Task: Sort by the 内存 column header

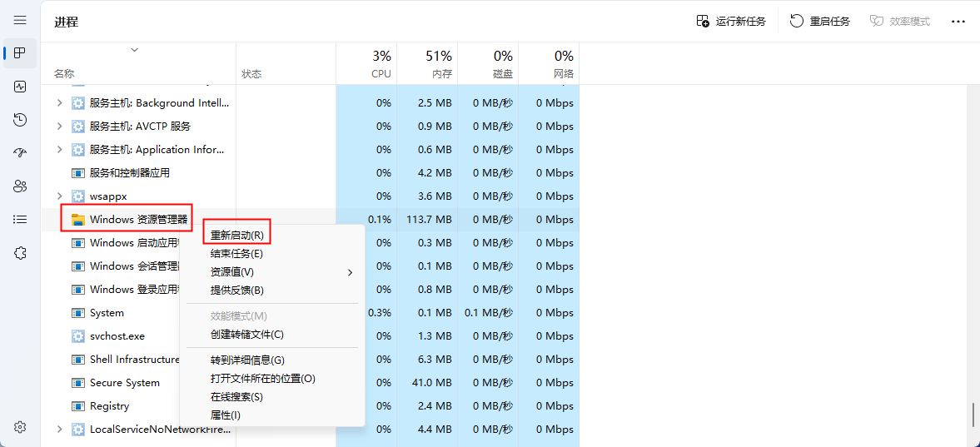Action: click(x=442, y=74)
